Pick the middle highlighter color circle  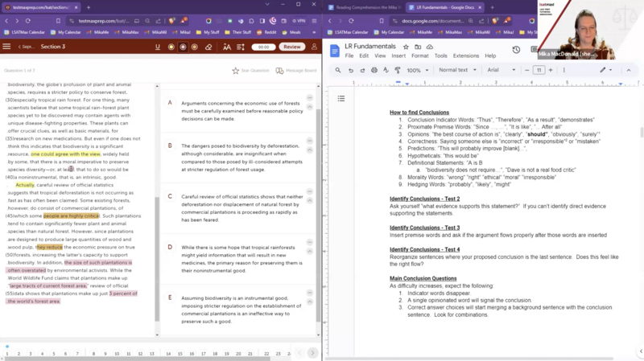(183, 47)
